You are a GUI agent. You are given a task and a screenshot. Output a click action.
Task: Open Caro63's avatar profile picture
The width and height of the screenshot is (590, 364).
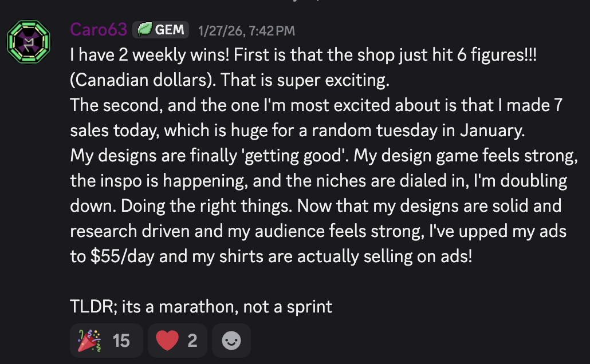click(x=29, y=40)
